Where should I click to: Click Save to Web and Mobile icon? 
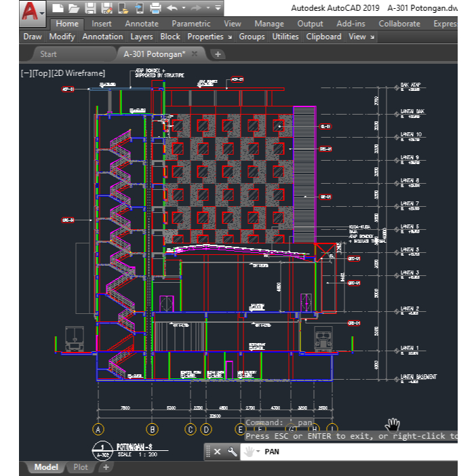pos(139,8)
